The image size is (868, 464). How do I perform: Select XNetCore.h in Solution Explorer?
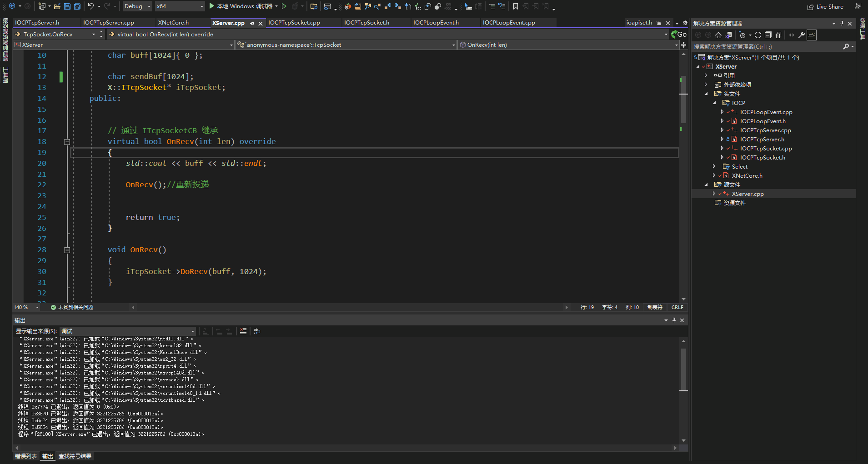tap(747, 176)
